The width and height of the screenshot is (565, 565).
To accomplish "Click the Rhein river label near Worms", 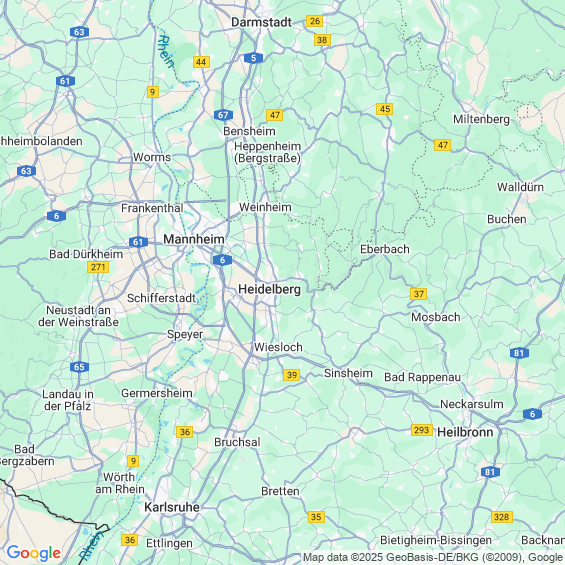I will (x=166, y=51).
